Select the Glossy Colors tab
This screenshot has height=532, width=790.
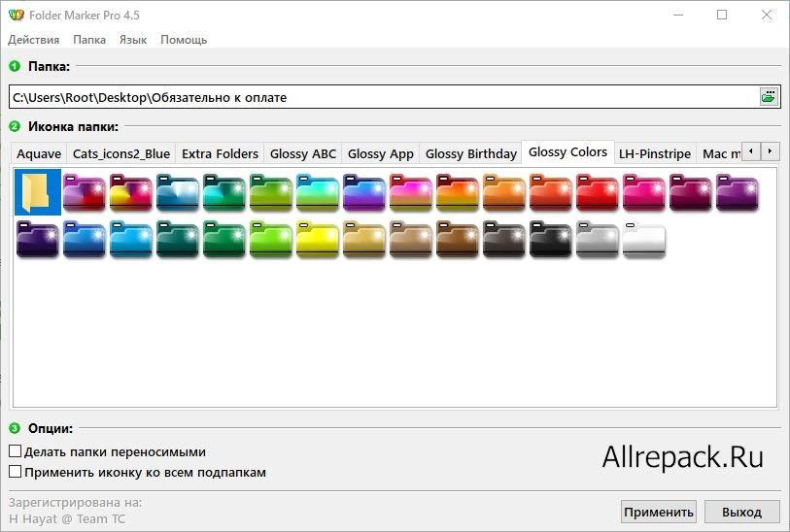point(567,152)
